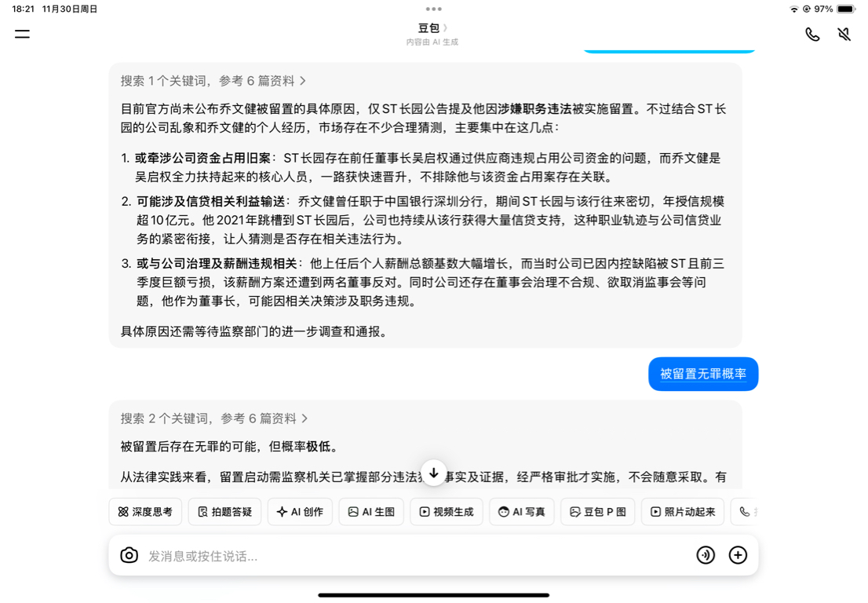The height and width of the screenshot is (603, 868).
Task: Tap the 被留置无罪概率 message bubble
Action: (x=703, y=374)
